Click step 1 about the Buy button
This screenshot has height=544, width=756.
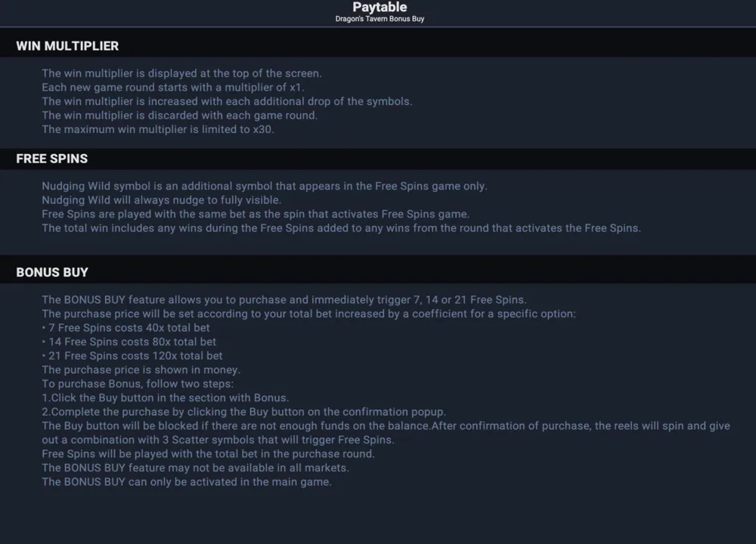[166, 398]
